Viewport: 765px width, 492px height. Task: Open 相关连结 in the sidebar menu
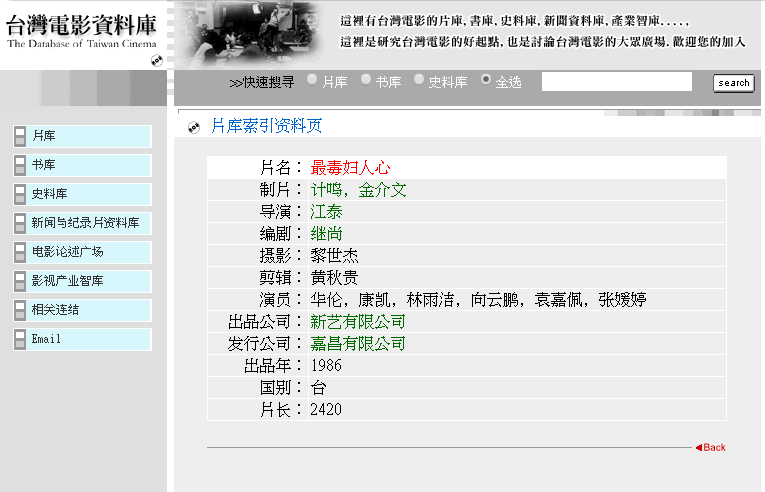tap(55, 310)
